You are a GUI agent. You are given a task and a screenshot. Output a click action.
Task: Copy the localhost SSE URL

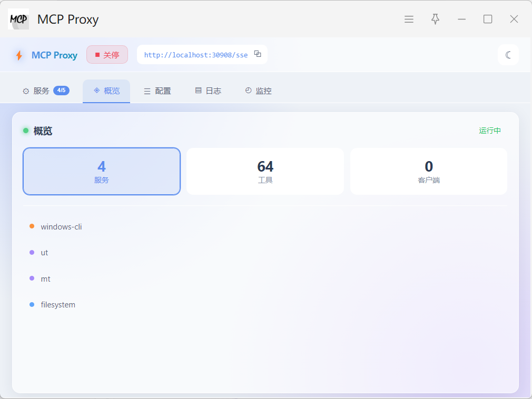tap(258, 54)
